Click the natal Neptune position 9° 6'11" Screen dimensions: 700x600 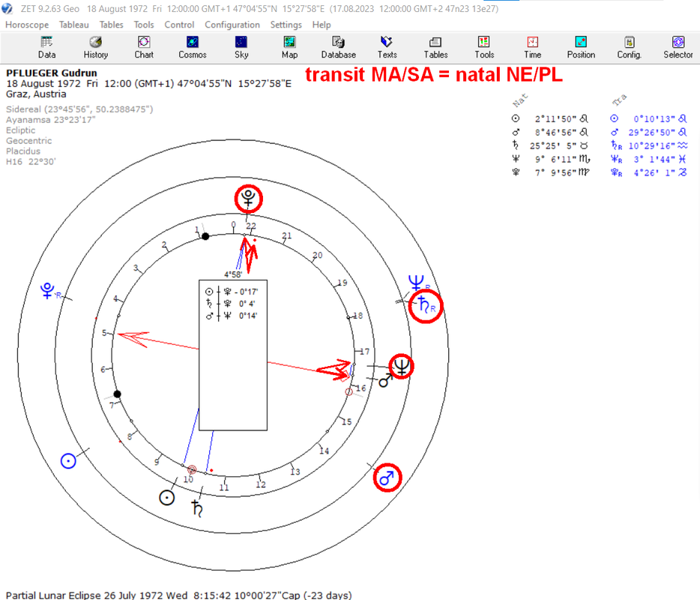pos(556,159)
